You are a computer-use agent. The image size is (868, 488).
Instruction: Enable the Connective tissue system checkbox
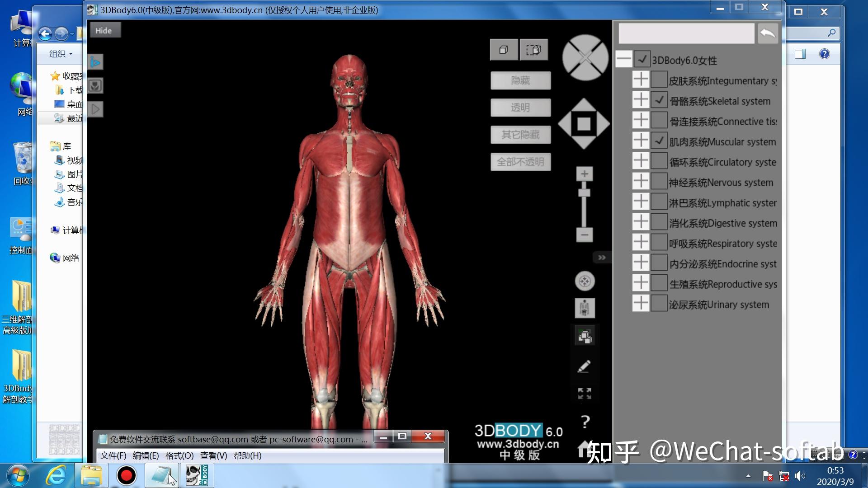(x=659, y=120)
